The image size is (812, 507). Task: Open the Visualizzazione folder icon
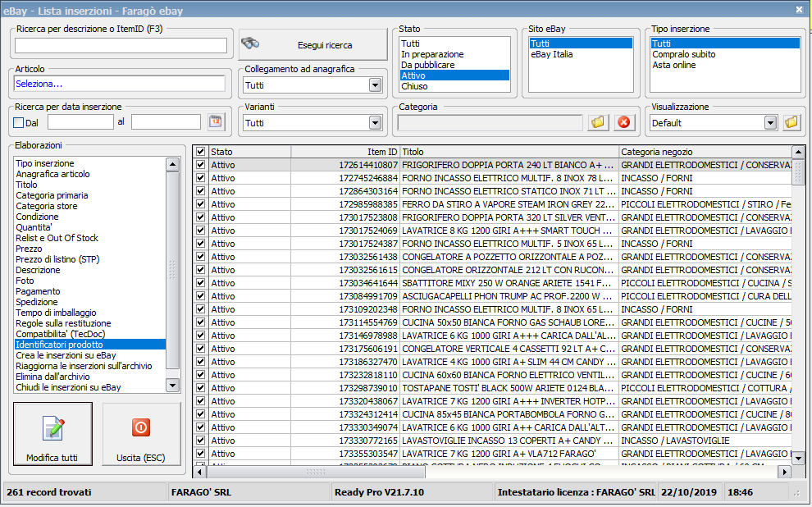(x=791, y=122)
